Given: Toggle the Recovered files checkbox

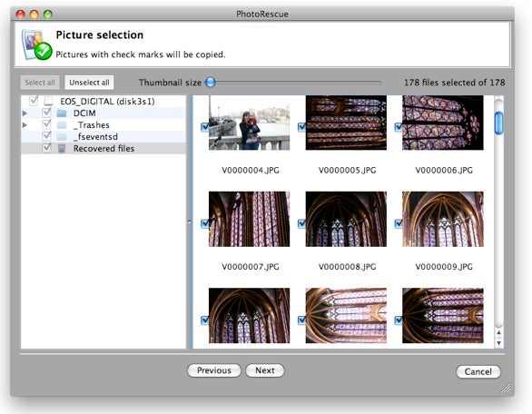Looking at the screenshot, I should 46,148.
